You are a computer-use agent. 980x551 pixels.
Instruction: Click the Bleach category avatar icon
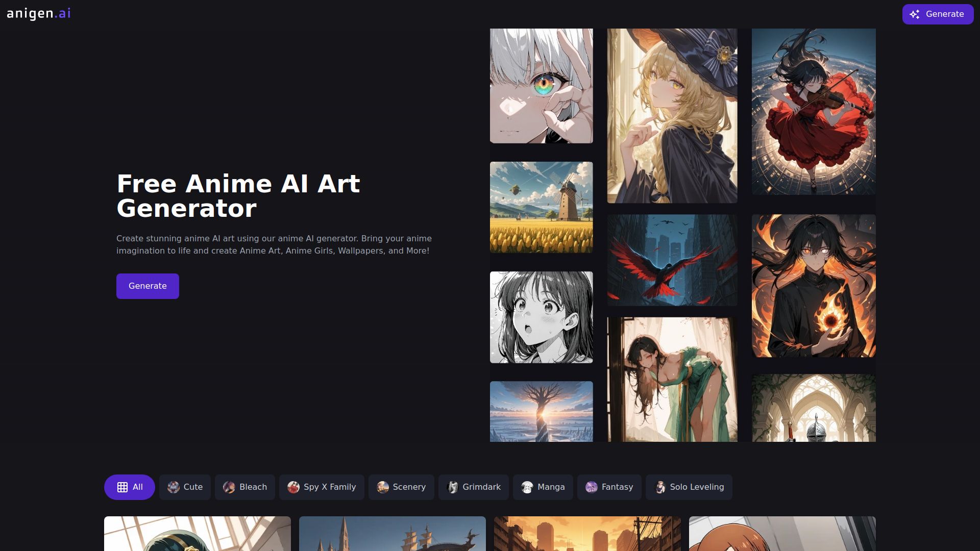(230, 487)
